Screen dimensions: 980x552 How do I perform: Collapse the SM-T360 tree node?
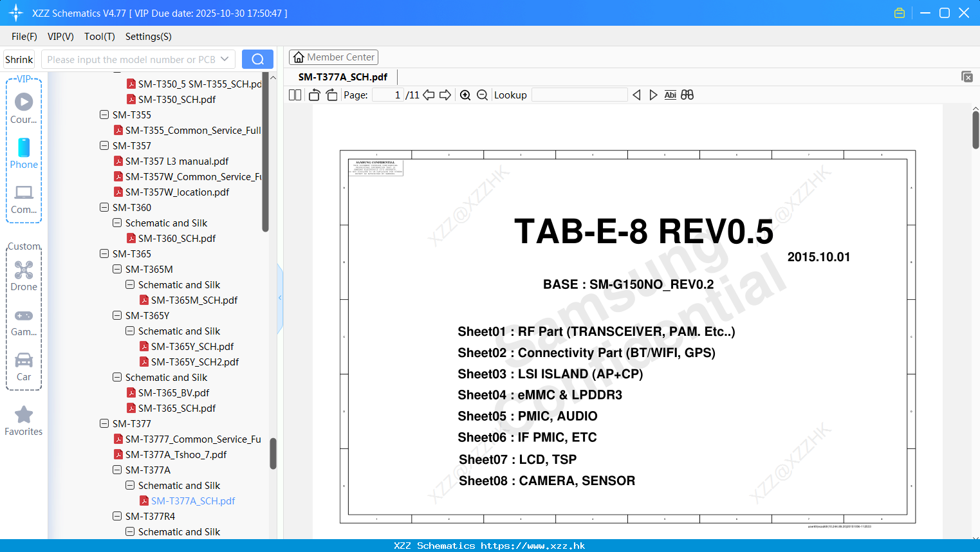pyautogui.click(x=104, y=207)
